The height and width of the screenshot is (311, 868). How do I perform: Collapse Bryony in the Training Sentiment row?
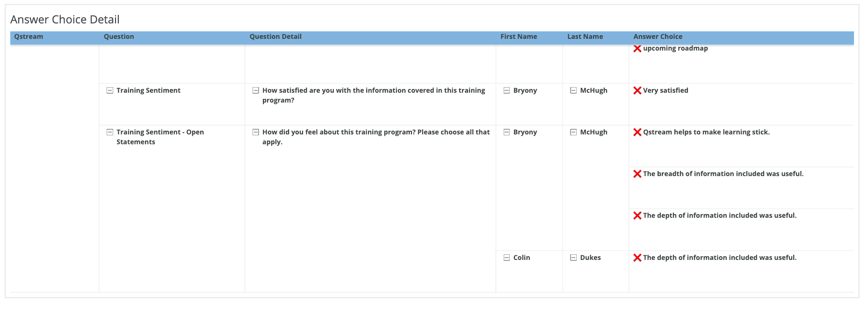click(x=506, y=90)
